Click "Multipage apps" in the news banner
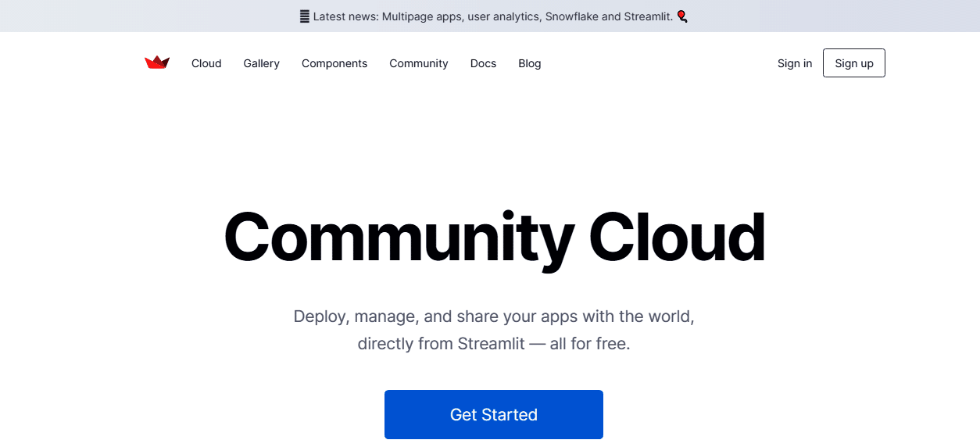 point(421,16)
